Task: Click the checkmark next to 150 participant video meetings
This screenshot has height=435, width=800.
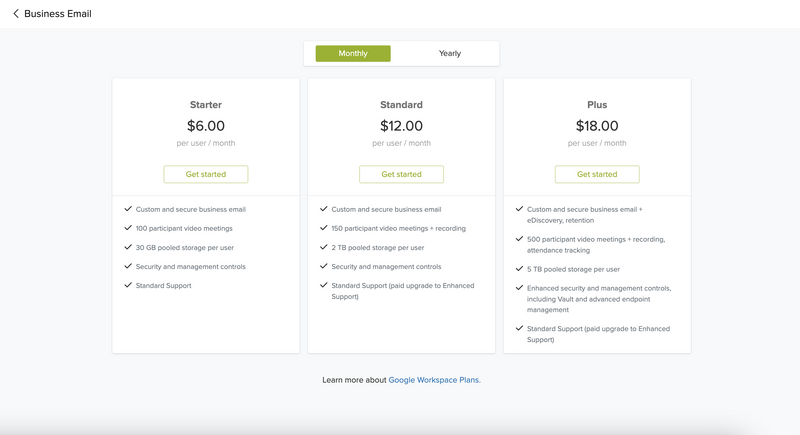Action: (x=323, y=228)
